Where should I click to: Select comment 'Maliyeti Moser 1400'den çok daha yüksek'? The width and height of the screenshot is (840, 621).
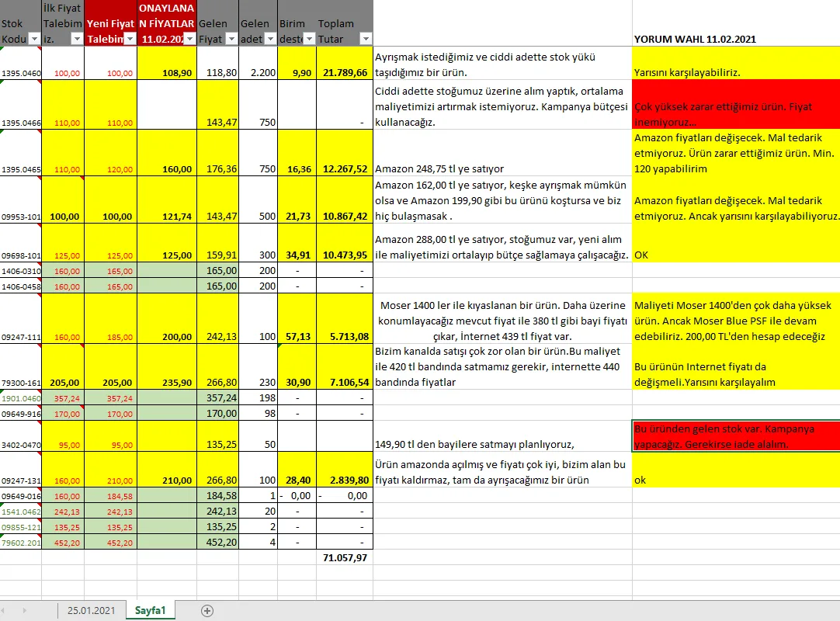click(x=735, y=318)
